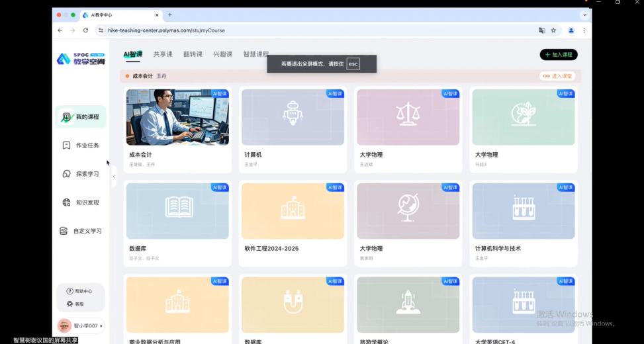The image size is (644, 344).
Task: Open Chrome three-dot menu
Action: click(584, 30)
